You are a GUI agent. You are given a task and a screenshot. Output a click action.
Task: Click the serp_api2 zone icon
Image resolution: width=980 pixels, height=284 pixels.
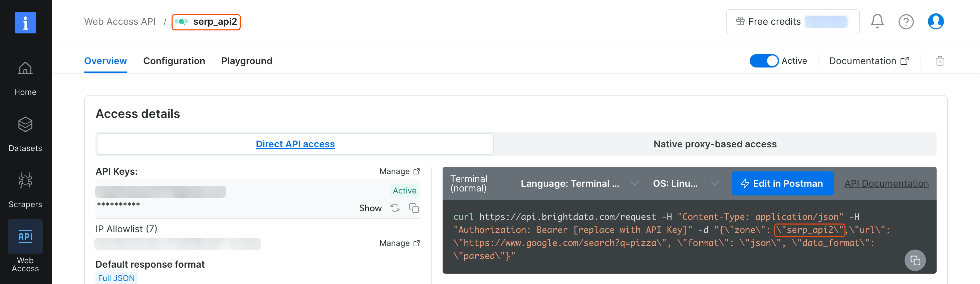[182, 22]
